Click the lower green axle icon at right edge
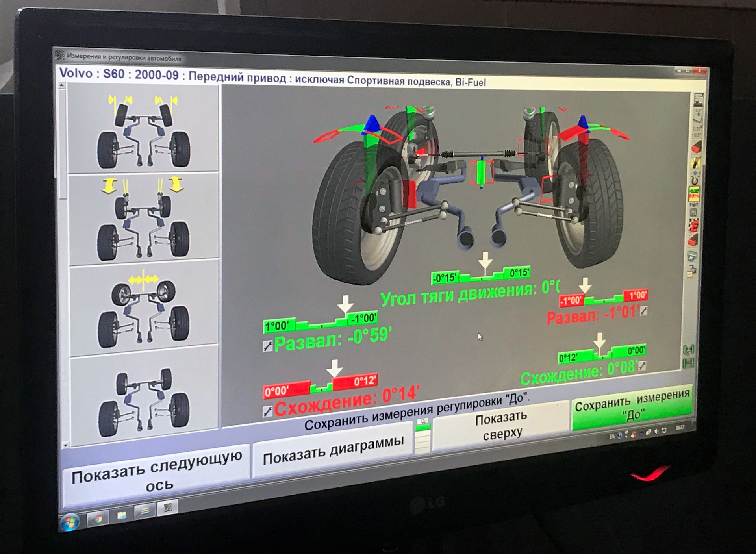This screenshot has width=756, height=554. click(688, 363)
